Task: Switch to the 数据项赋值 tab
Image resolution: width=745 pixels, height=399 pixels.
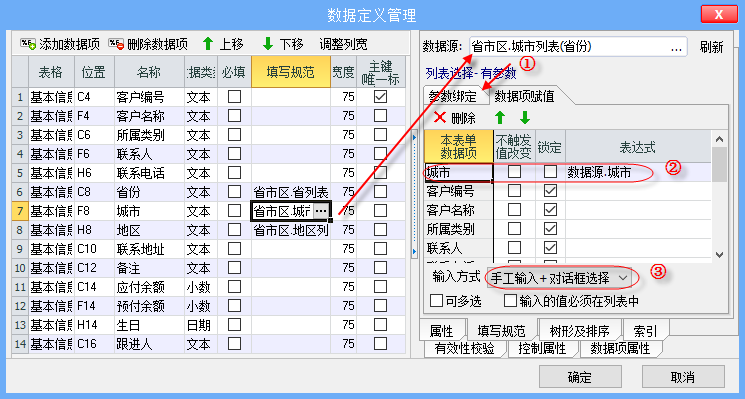Action: [x=524, y=96]
